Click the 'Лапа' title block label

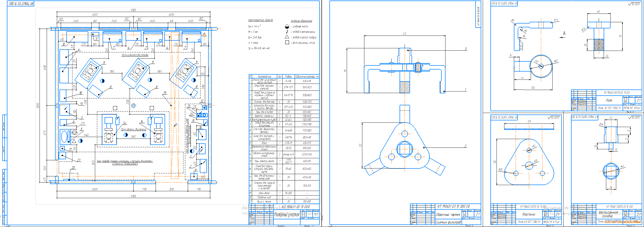click(609, 100)
